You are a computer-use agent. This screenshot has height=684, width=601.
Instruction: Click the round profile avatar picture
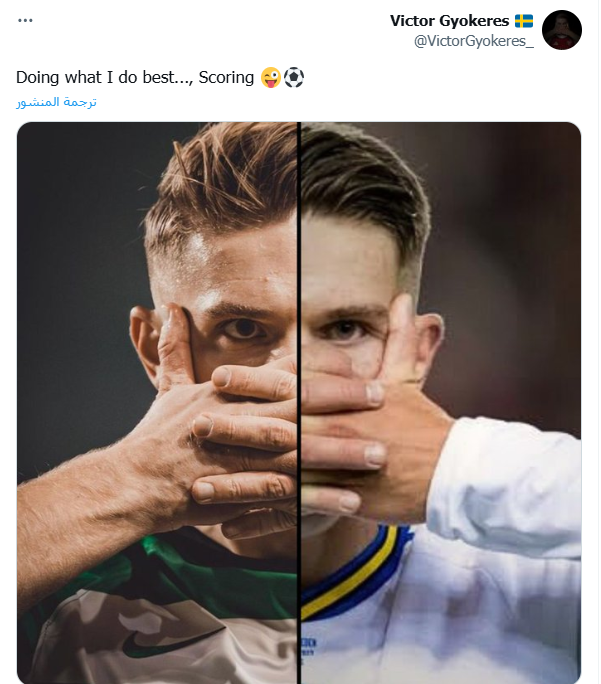click(x=562, y=30)
